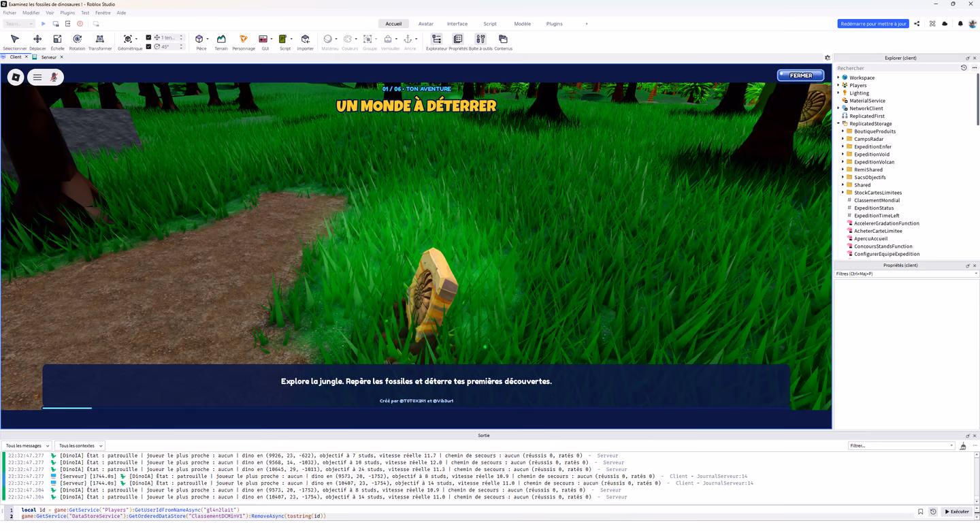Open the Terrain editor
Viewport: 980px width, 531px height.
coord(221,42)
